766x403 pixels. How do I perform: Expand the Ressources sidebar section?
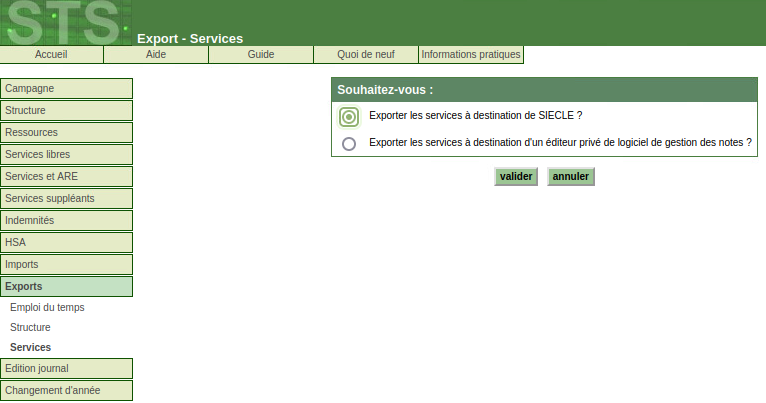click(x=66, y=133)
